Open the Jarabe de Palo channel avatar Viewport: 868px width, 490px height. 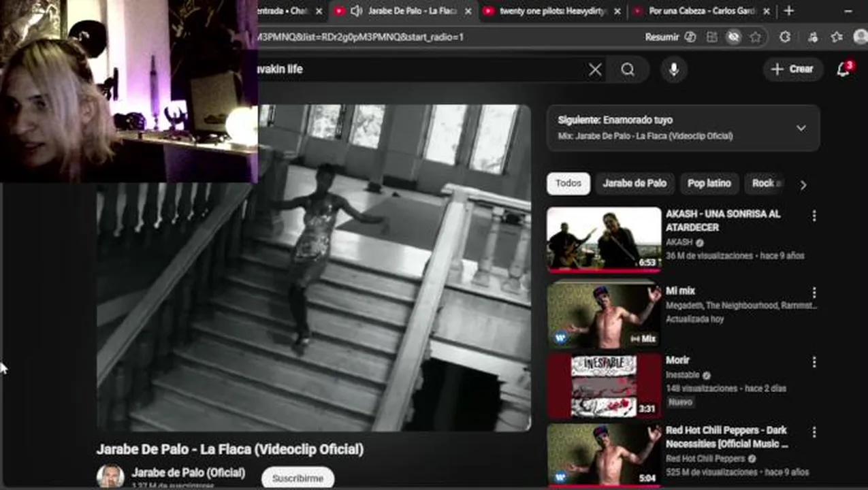(110, 476)
